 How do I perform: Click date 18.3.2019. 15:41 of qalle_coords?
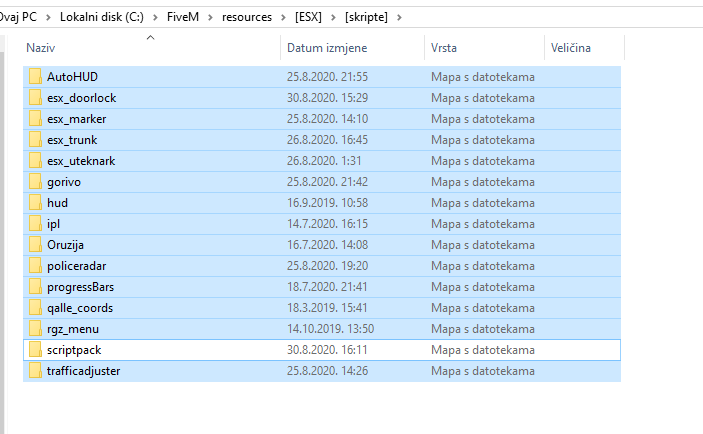click(x=327, y=308)
